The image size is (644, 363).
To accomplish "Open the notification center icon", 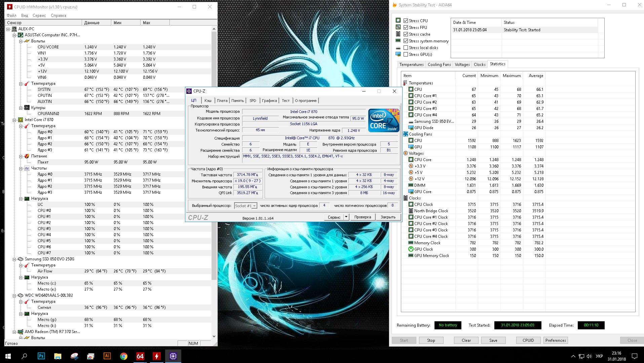I will point(635,356).
